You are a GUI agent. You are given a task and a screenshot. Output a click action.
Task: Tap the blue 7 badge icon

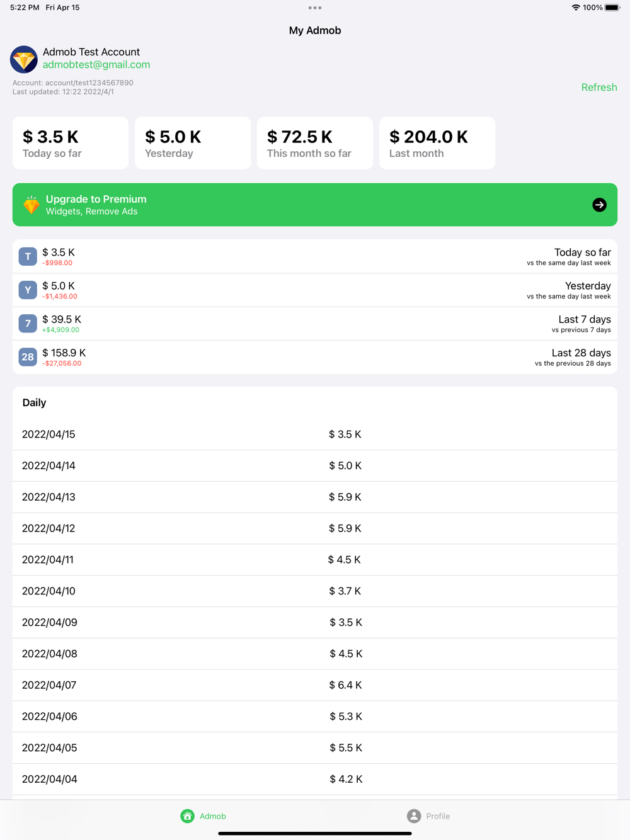[x=28, y=324]
